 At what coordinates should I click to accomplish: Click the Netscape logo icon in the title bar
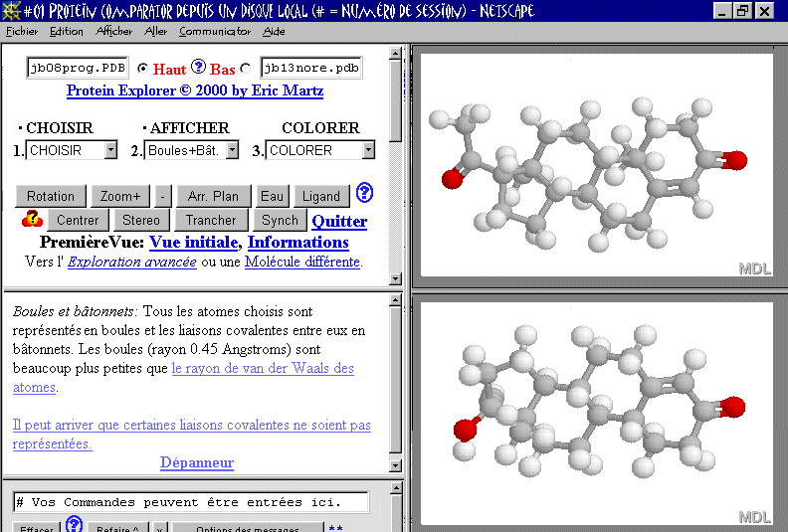pos(11,11)
